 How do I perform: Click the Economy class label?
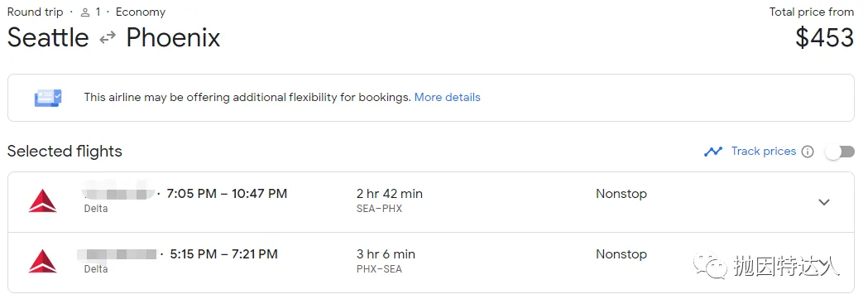(141, 12)
